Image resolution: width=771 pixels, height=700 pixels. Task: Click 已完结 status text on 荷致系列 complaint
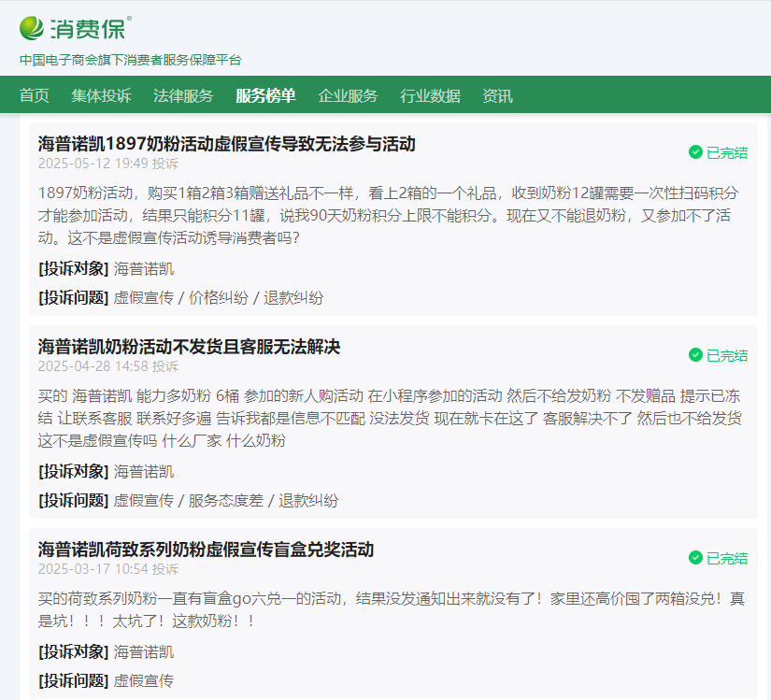click(x=726, y=558)
